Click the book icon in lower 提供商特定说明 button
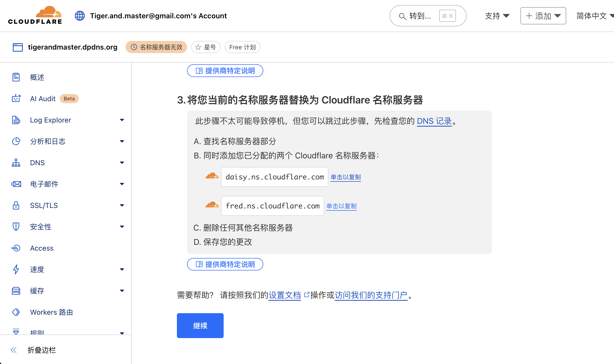Screen dimensions: 614x364 pyautogui.click(x=199, y=264)
